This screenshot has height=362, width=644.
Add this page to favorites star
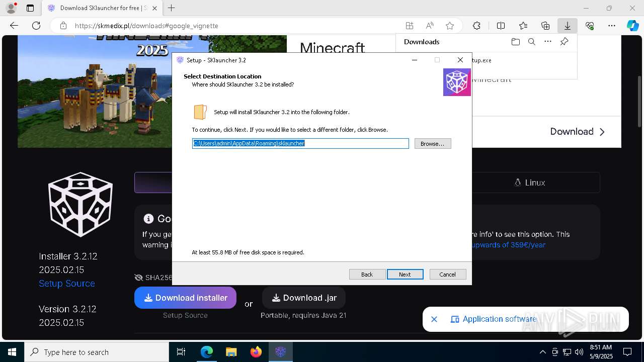click(450, 26)
